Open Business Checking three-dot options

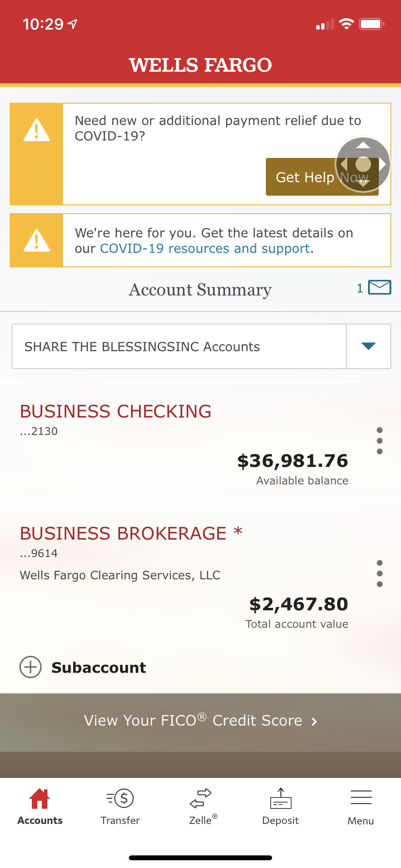380,441
